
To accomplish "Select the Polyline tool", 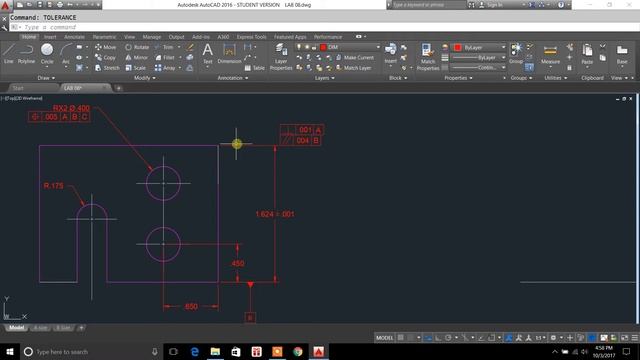I will point(26,54).
